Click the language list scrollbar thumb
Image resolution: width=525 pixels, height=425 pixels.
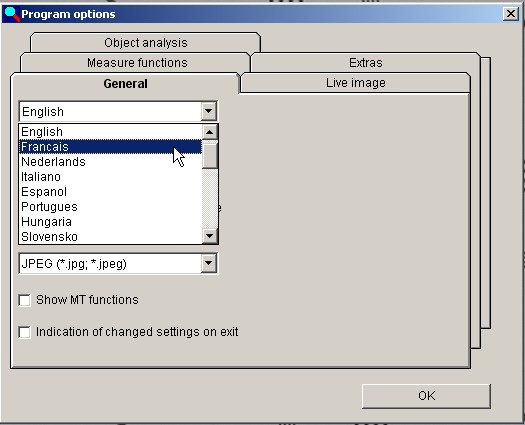(210, 155)
